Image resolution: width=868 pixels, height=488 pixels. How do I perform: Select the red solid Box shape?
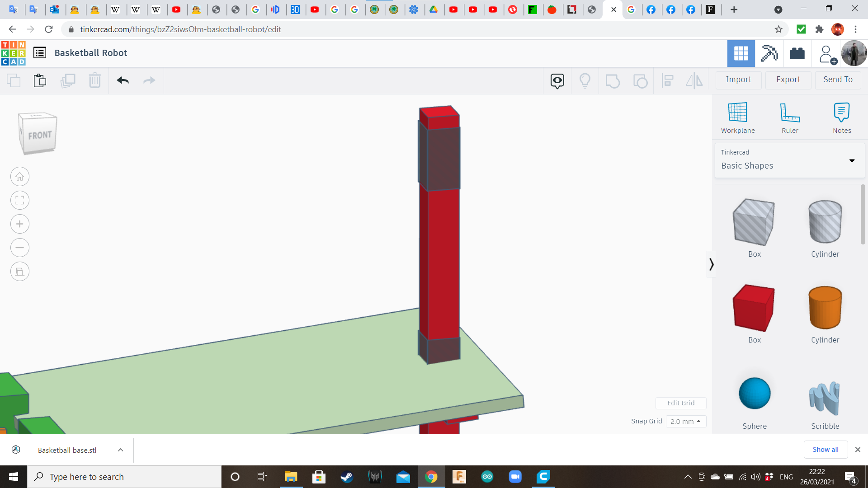(754, 308)
